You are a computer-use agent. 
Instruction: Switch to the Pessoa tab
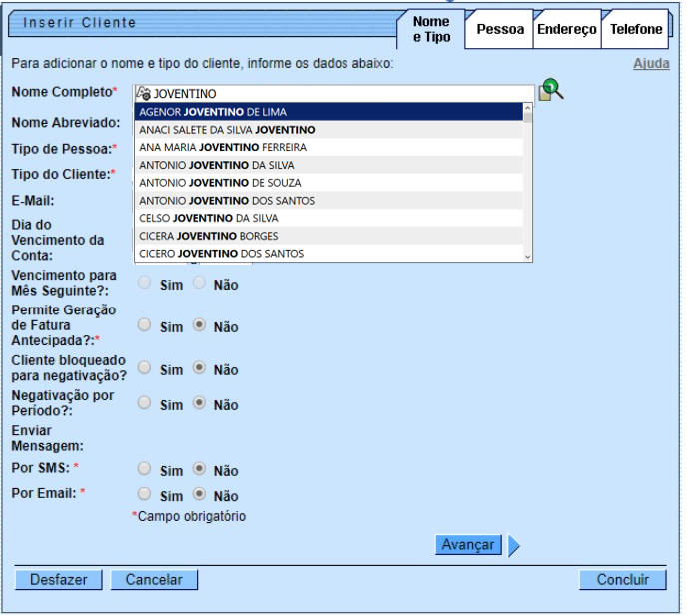click(499, 30)
